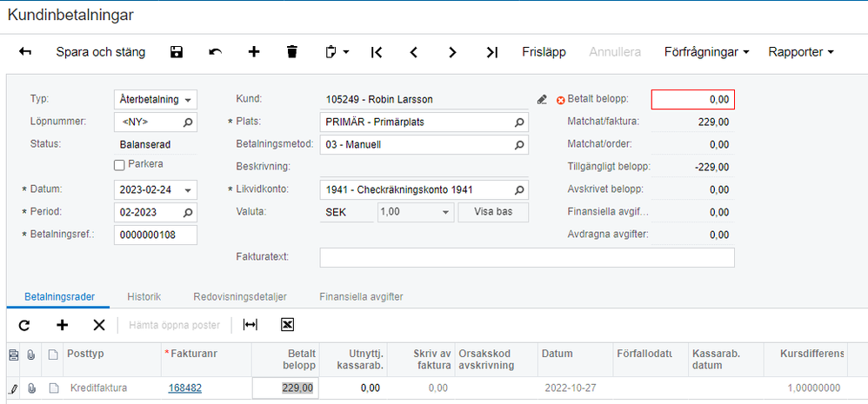Refresh the payment rows grid
Screen dimensions: 868x404
24,325
